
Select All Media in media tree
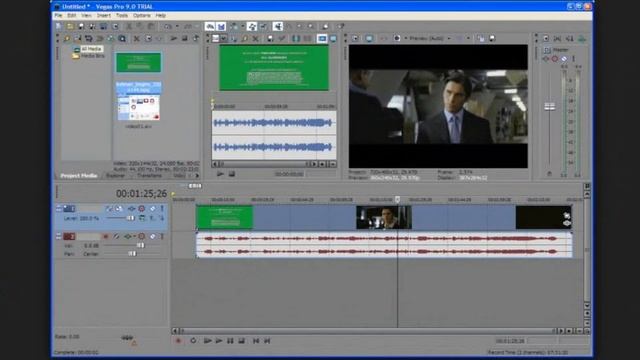pyautogui.click(x=91, y=49)
